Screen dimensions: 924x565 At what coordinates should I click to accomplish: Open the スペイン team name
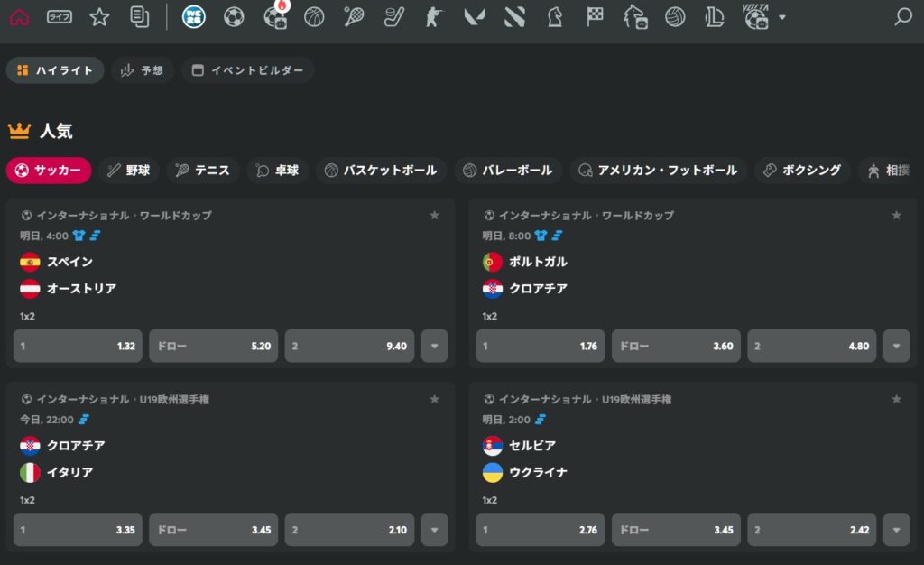point(69,262)
